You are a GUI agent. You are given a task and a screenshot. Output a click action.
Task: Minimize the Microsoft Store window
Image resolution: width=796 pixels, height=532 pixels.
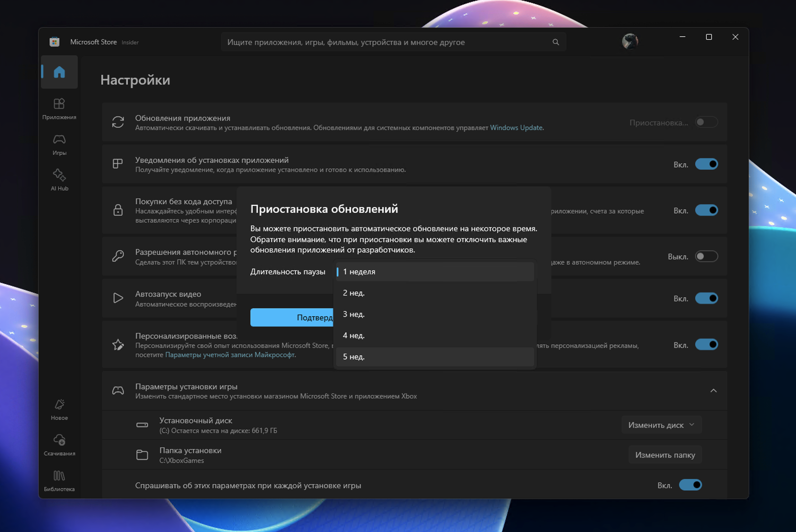(x=682, y=37)
